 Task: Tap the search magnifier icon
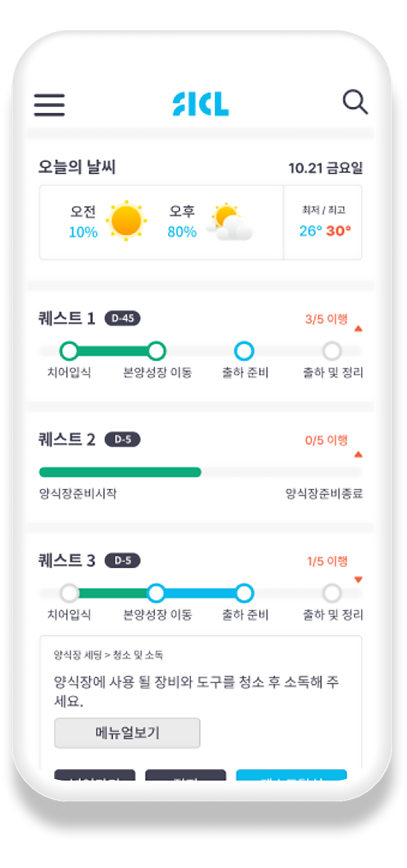(355, 101)
